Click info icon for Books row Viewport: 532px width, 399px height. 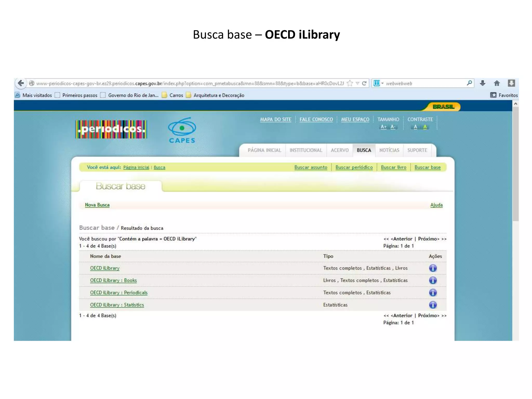tap(433, 280)
